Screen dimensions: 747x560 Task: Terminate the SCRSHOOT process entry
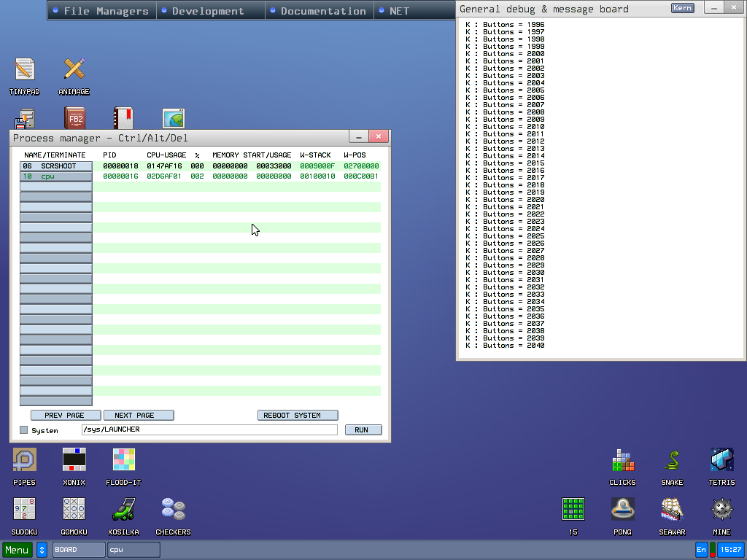[x=56, y=166]
